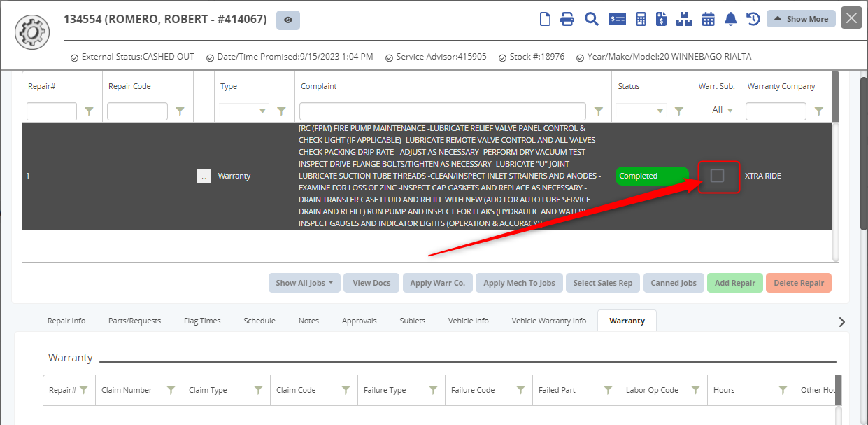This screenshot has width=868, height=425.
Task: Open the Schedule tab
Action: click(x=259, y=321)
